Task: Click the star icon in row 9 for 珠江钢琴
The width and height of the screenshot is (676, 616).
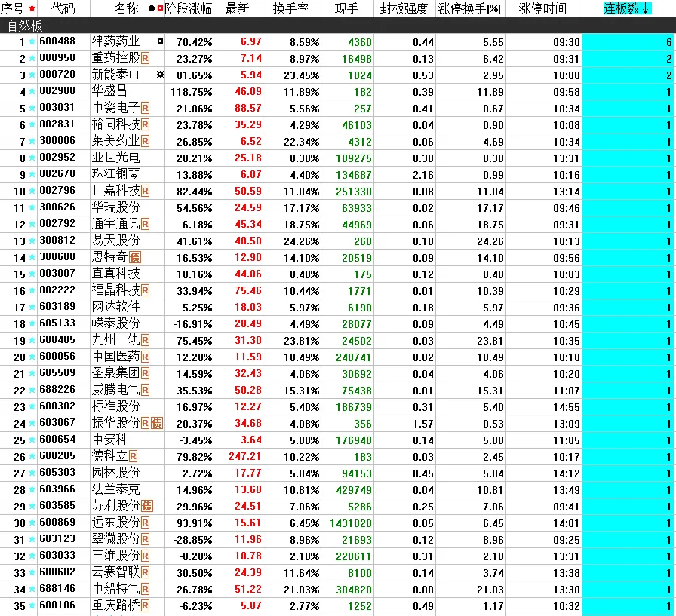Action: [x=32, y=174]
